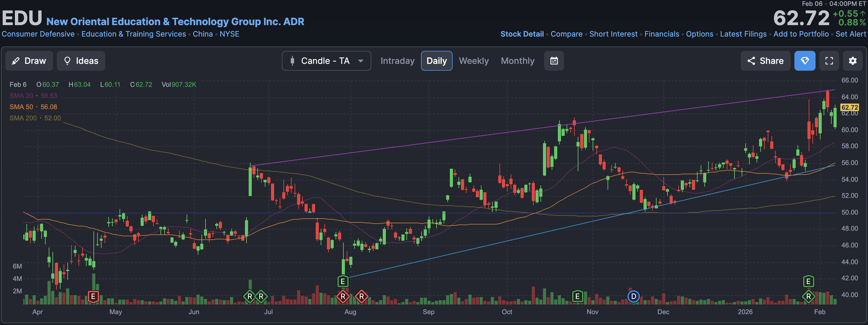The image size is (868, 325).
Task: Select the Daily timeframe tab
Action: 436,61
